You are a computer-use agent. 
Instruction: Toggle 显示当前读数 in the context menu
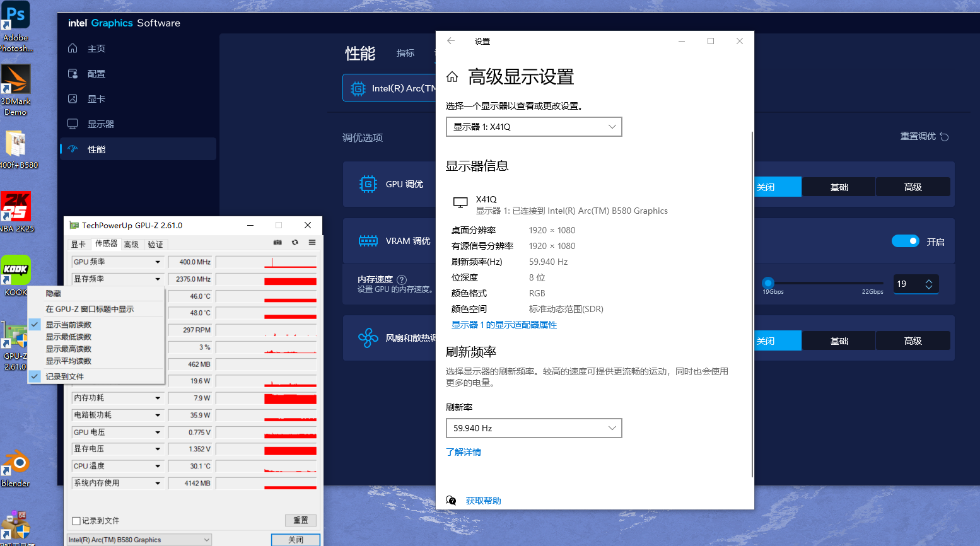click(68, 325)
